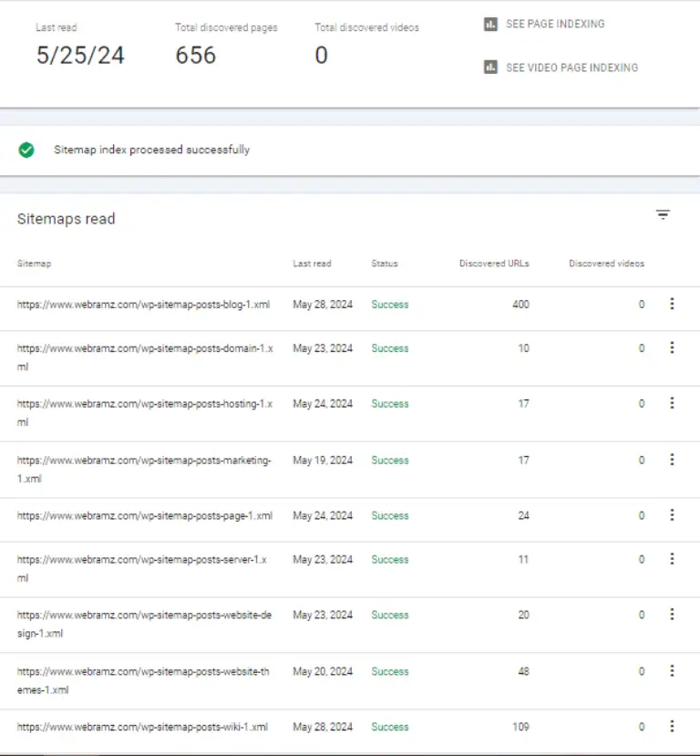The image size is (700, 756).
Task: Select the wp-sitemap-posts-blog-1.xml sitemap URL
Action: pos(144,305)
